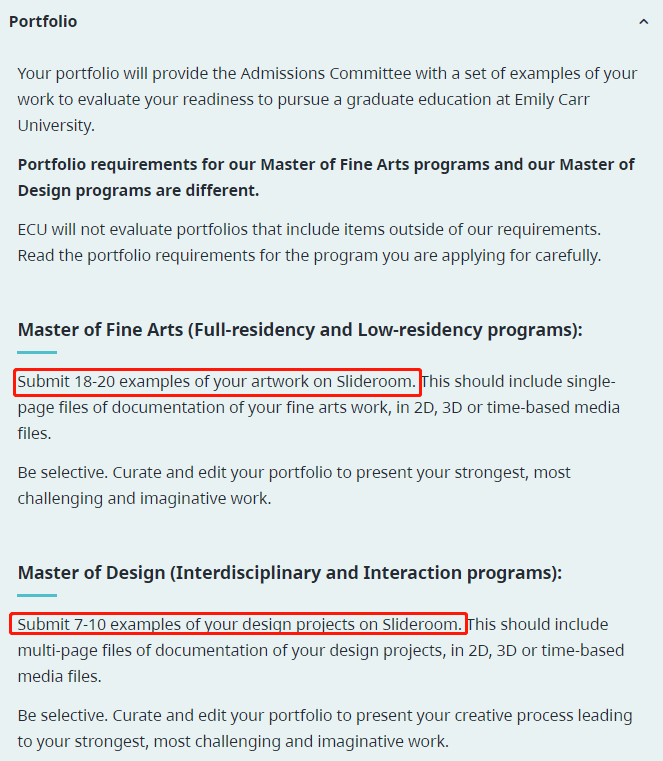Click the Portfolio accordion heading

(43, 22)
